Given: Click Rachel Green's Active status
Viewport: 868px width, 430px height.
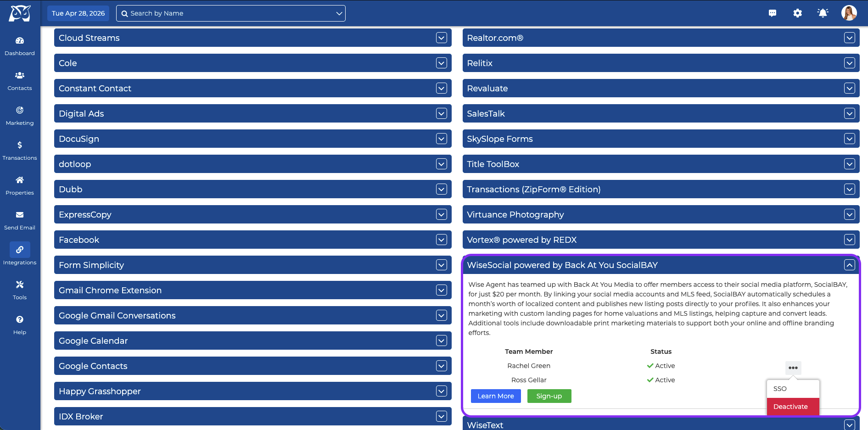Looking at the screenshot, I should (661, 366).
